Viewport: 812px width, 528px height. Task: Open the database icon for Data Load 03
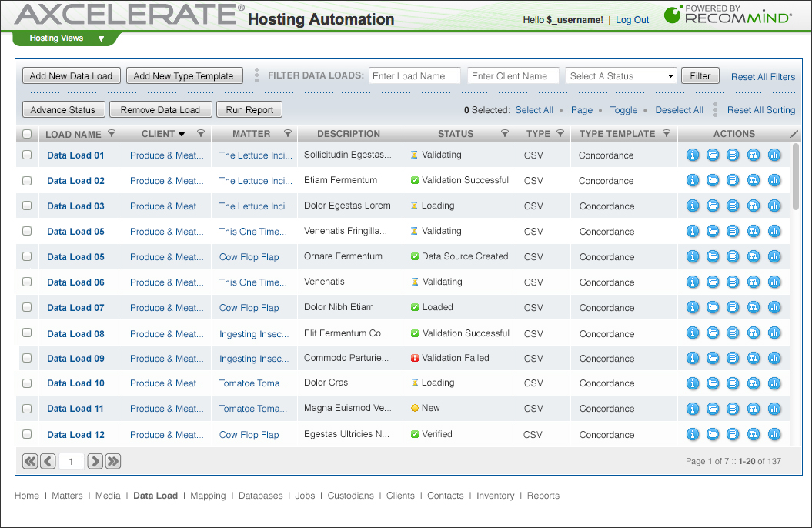point(733,206)
